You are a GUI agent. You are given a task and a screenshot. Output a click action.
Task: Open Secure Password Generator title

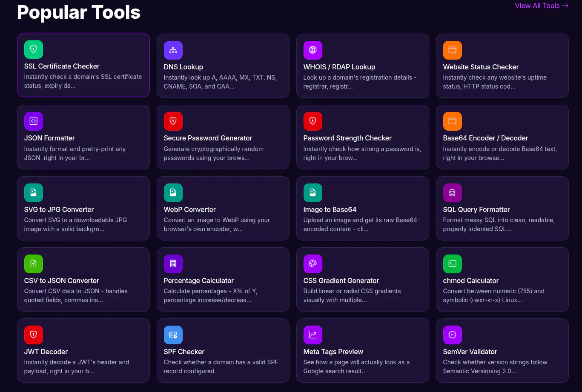[208, 138]
